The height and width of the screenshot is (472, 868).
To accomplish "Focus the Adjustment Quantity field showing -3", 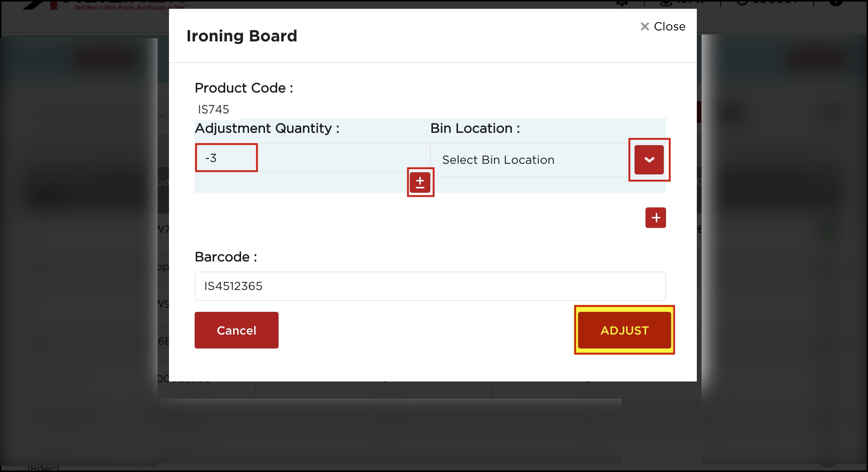I will [227, 158].
